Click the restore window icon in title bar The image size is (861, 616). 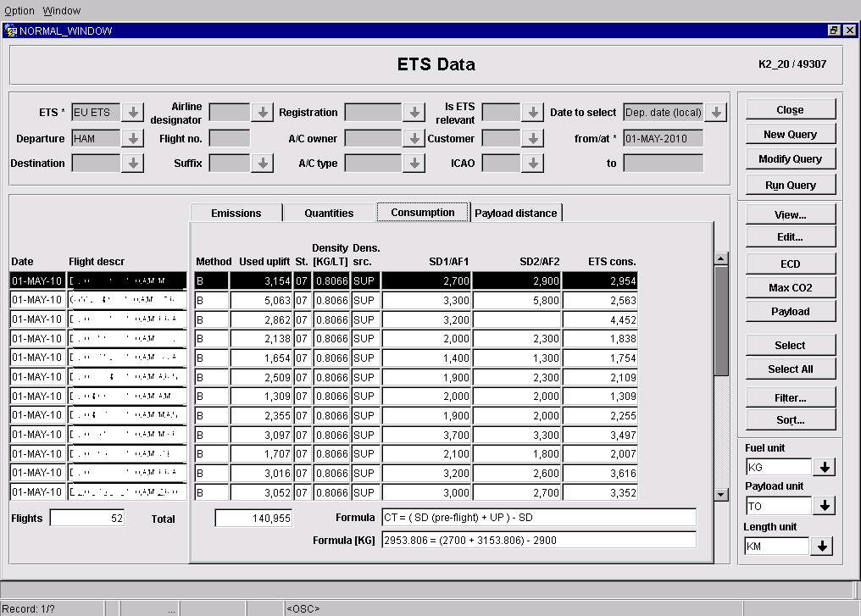pos(834,31)
